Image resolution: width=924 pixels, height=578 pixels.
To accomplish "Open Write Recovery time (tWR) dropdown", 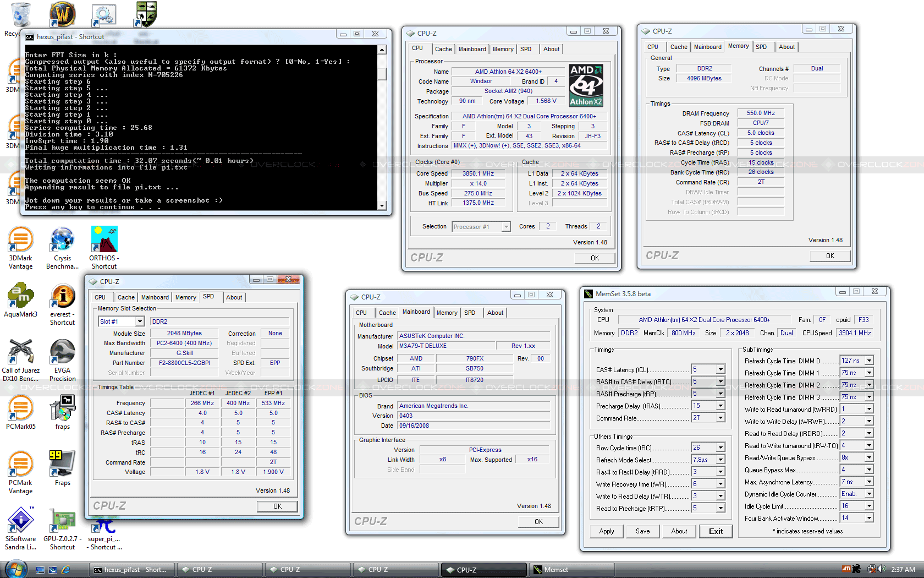I will [721, 484].
